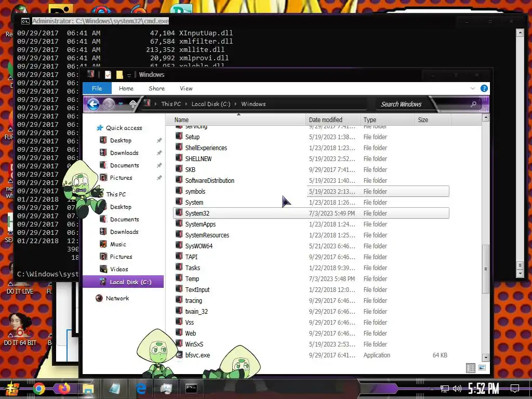Click the Up one level arrow
The height and width of the screenshot is (399, 532).
point(132,104)
